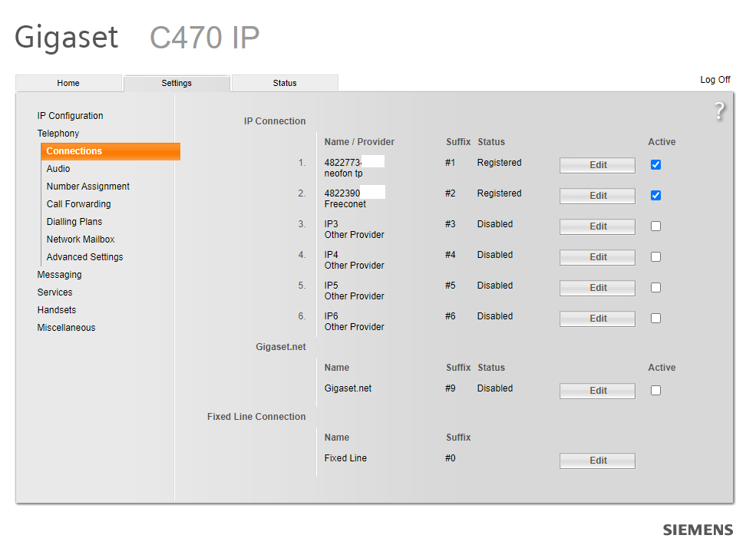
Task: Enable Active checkbox for Gigaset.net
Action: [x=655, y=391]
